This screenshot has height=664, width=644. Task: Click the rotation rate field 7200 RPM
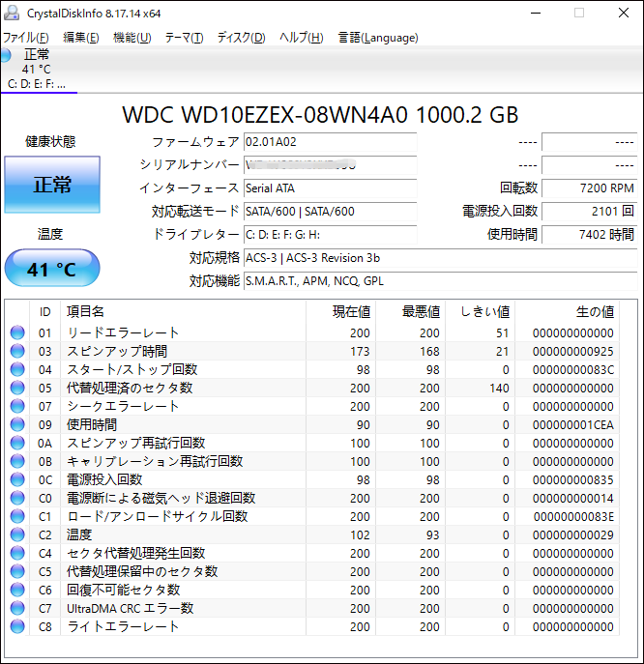[590, 188]
